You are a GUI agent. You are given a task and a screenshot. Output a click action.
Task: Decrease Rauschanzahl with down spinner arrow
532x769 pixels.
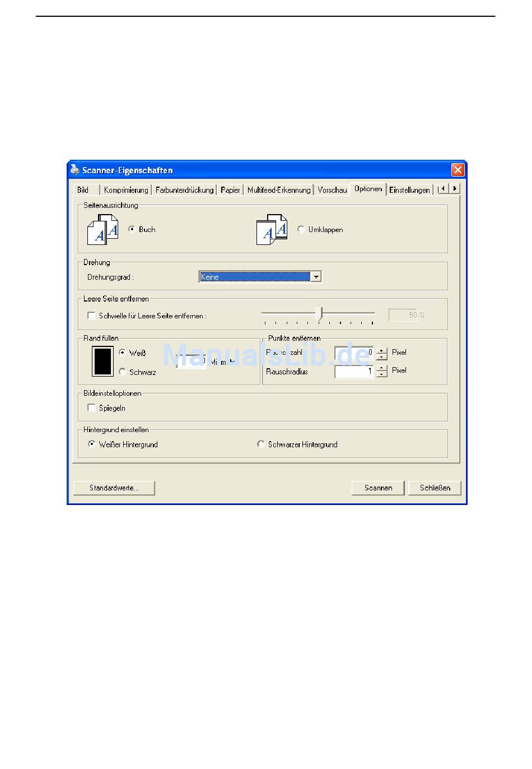(x=381, y=357)
